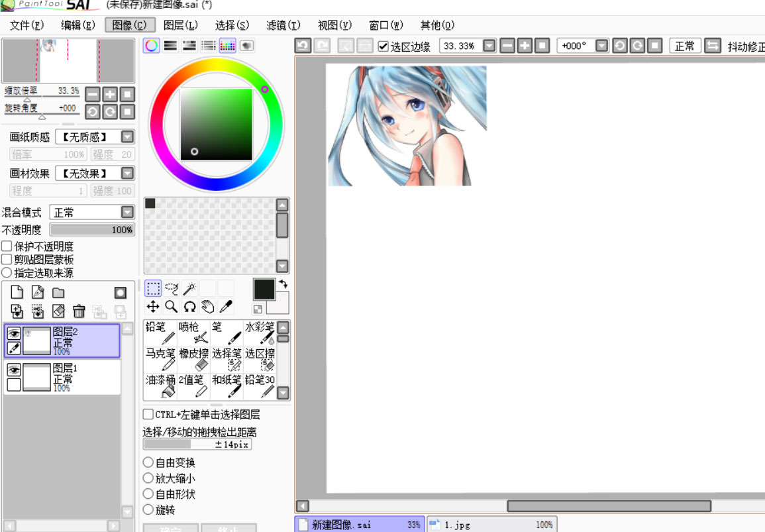The height and width of the screenshot is (532, 765).
Task: Switch to the 新建图像.sai document tab
Action: click(360, 525)
